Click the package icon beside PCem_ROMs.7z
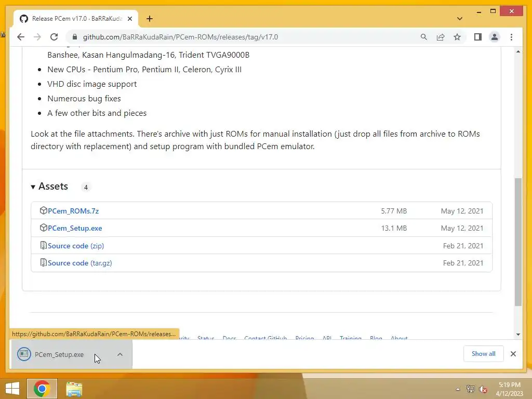This screenshot has height=399, width=532. point(44,211)
